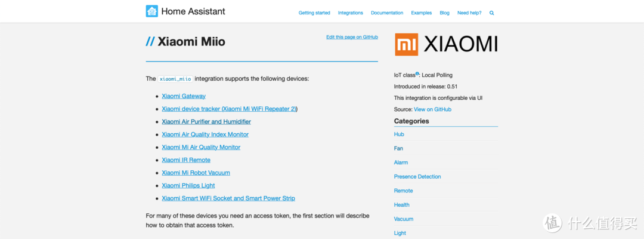Select the Health category

[402, 205]
